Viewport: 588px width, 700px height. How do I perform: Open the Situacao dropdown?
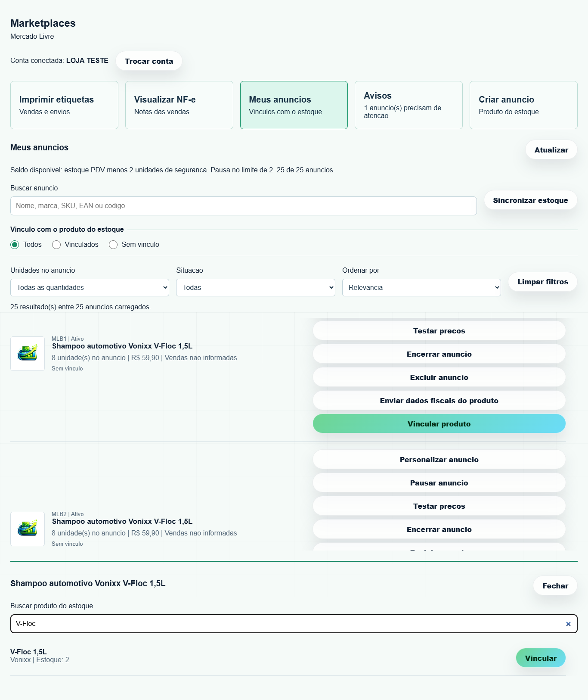click(x=256, y=287)
